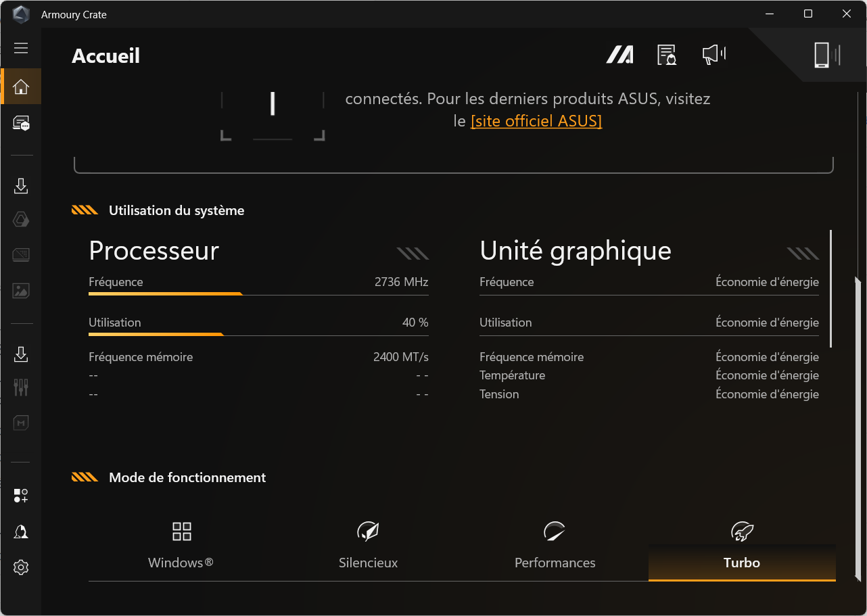Click the double-slash A logo header icon
The height and width of the screenshot is (616, 867).
click(619, 55)
